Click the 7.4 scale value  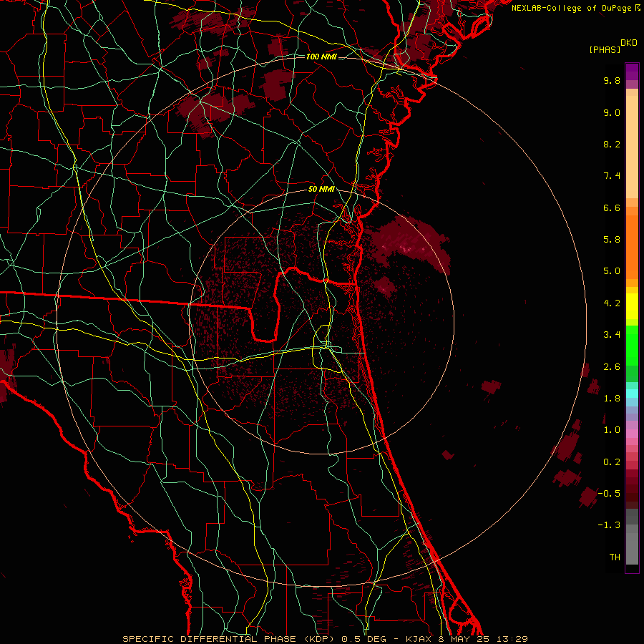612,176
